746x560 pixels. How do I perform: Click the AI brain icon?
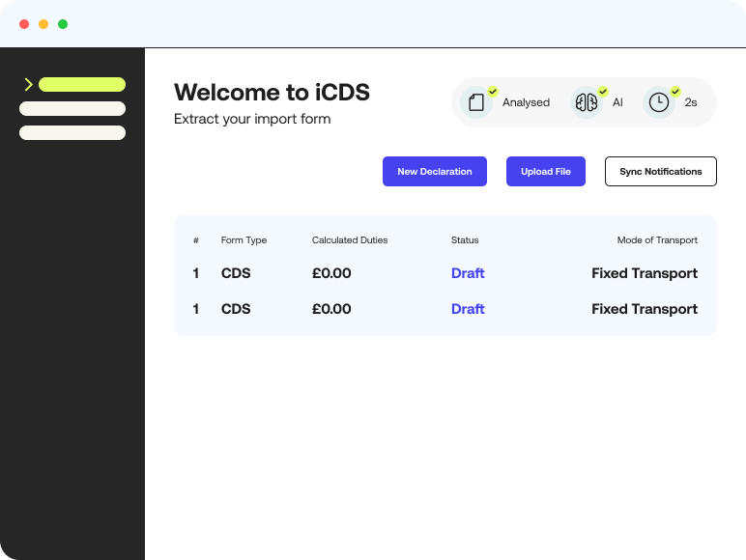(587, 102)
